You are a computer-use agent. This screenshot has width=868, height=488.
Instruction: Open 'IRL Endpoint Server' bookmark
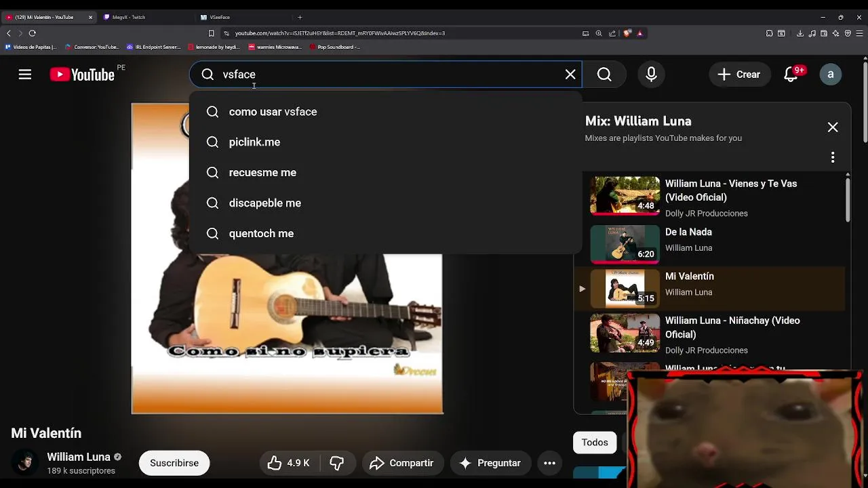point(154,47)
